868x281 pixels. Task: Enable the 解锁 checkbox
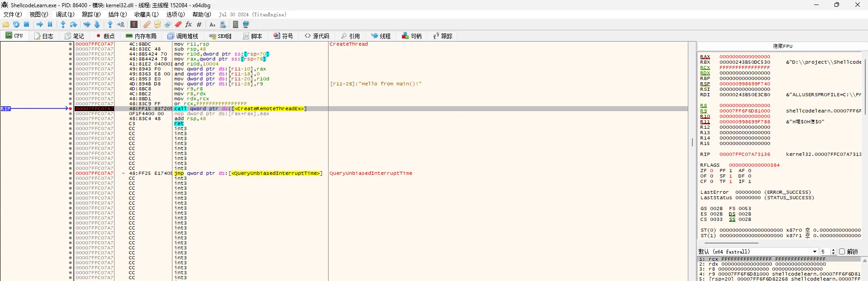(842, 252)
